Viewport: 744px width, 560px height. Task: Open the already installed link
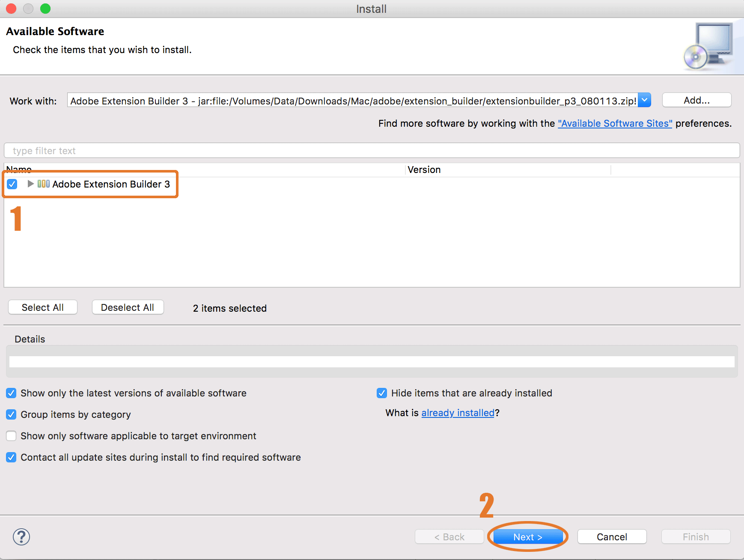(x=458, y=413)
